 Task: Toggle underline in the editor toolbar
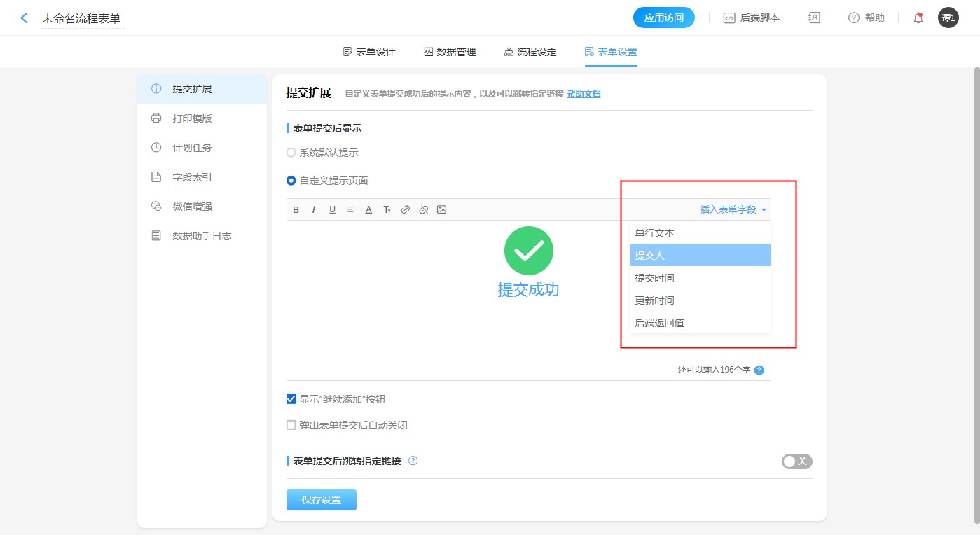click(x=332, y=210)
